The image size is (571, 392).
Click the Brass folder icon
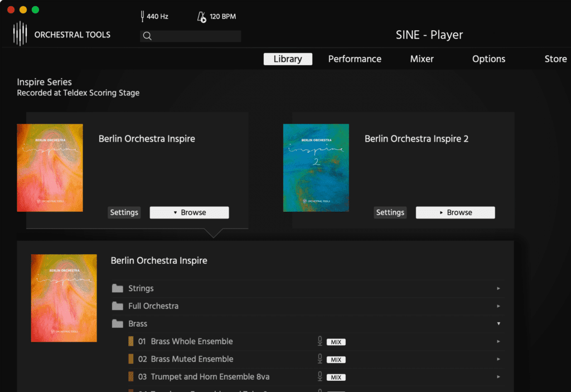click(x=117, y=323)
